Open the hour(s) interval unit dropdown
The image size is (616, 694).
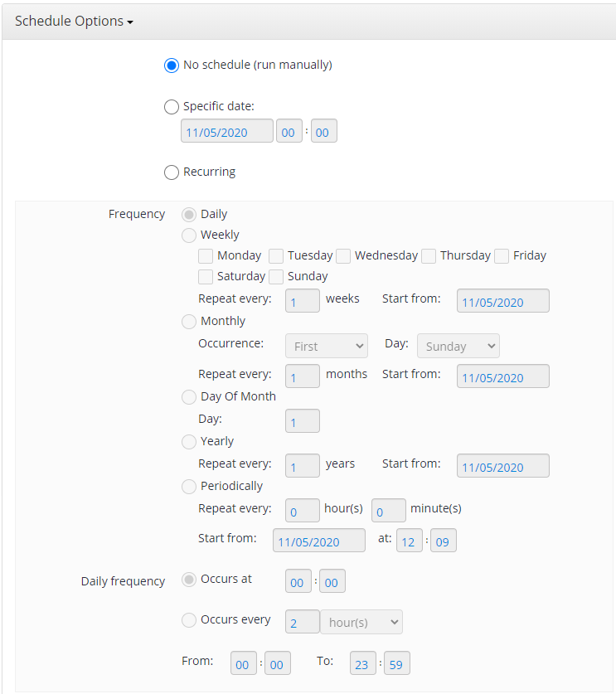click(361, 622)
